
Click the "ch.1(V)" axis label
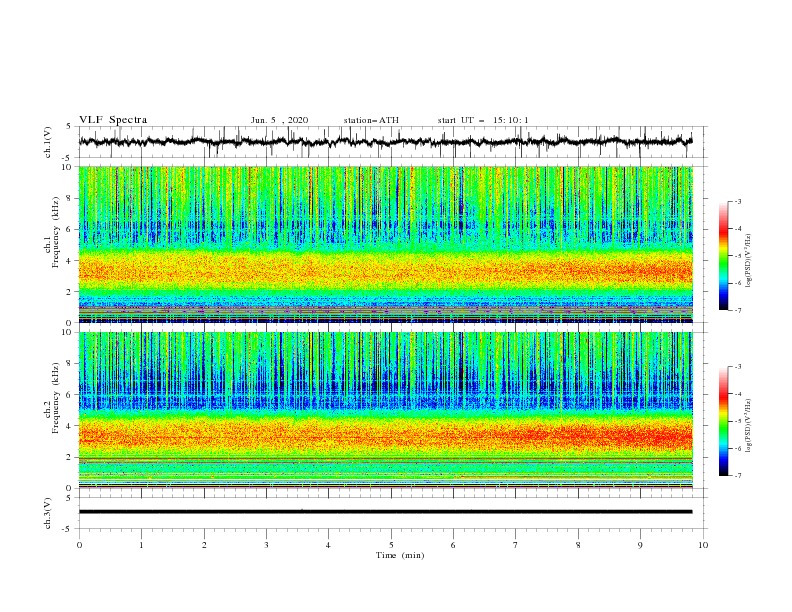48,142
